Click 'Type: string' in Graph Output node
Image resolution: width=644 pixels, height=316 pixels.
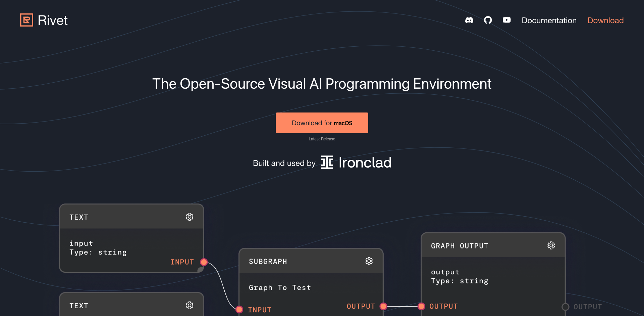click(460, 281)
